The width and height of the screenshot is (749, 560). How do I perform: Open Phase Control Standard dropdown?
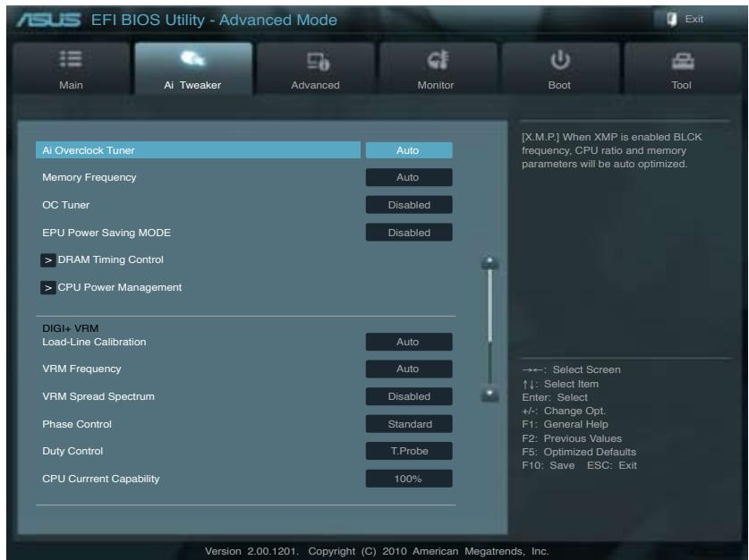pos(409,424)
